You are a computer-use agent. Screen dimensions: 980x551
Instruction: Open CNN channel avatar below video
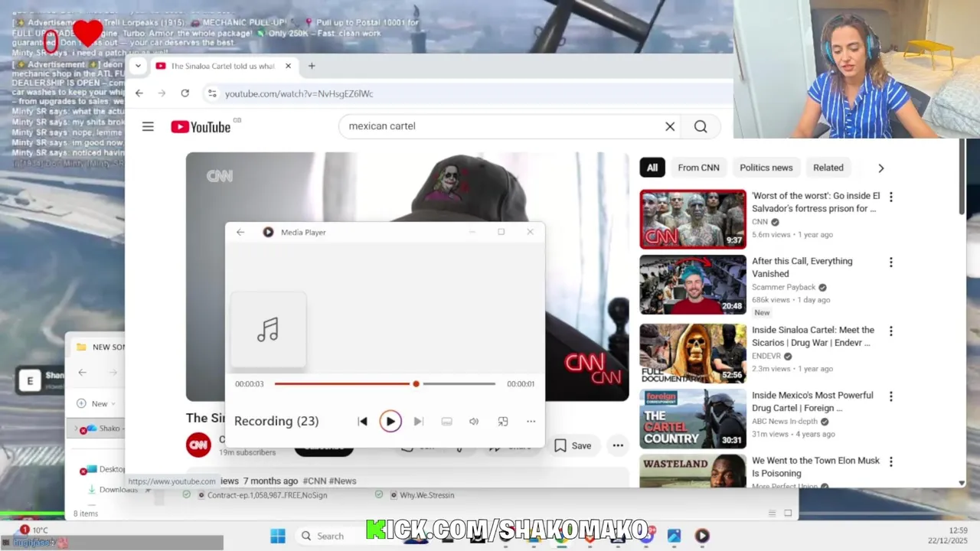(198, 445)
